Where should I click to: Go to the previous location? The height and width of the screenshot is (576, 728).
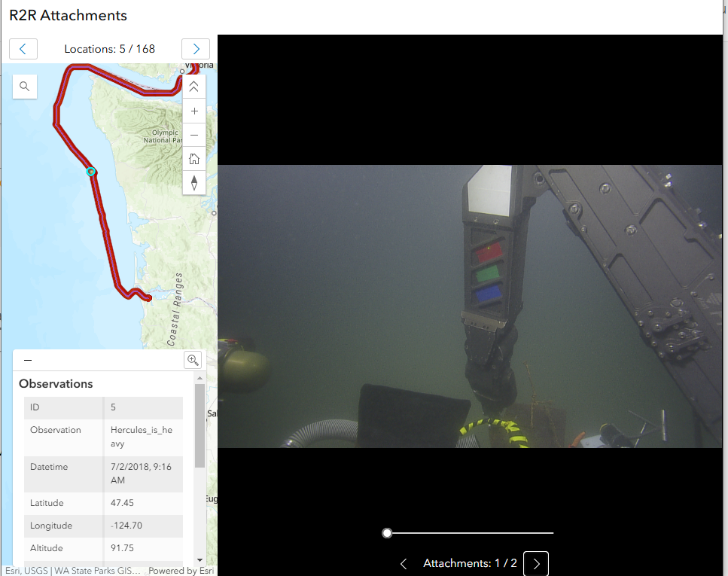point(23,49)
